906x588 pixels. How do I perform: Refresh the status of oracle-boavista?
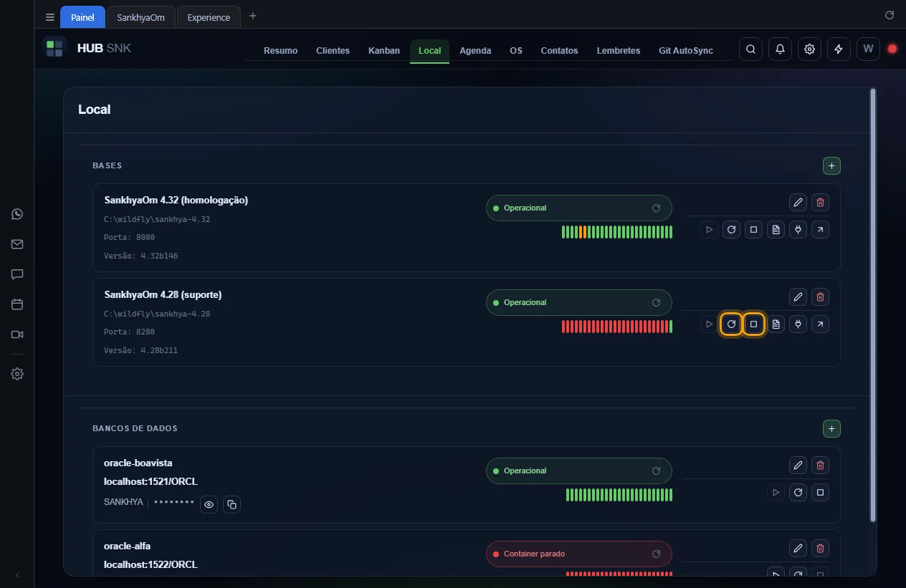[x=656, y=471]
